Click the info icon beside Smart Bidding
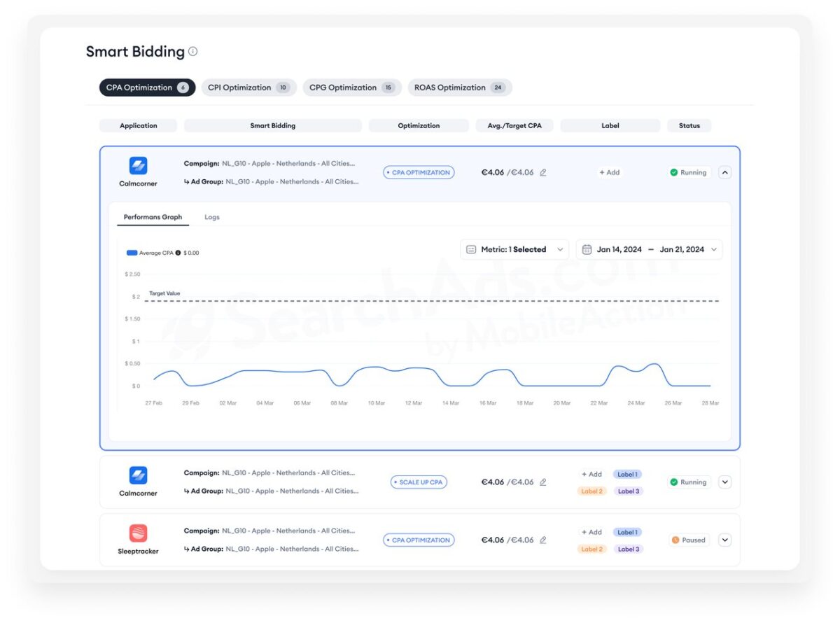This screenshot has height=623, width=840. click(x=193, y=52)
